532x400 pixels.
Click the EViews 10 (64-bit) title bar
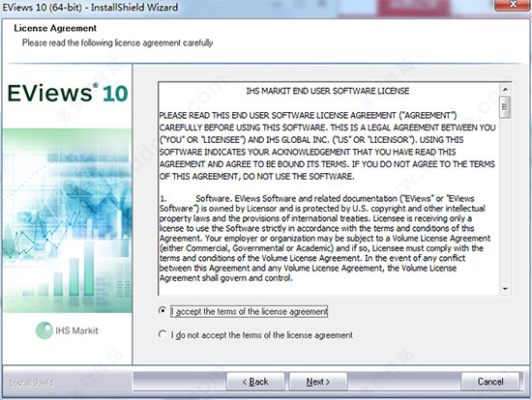click(90, 7)
